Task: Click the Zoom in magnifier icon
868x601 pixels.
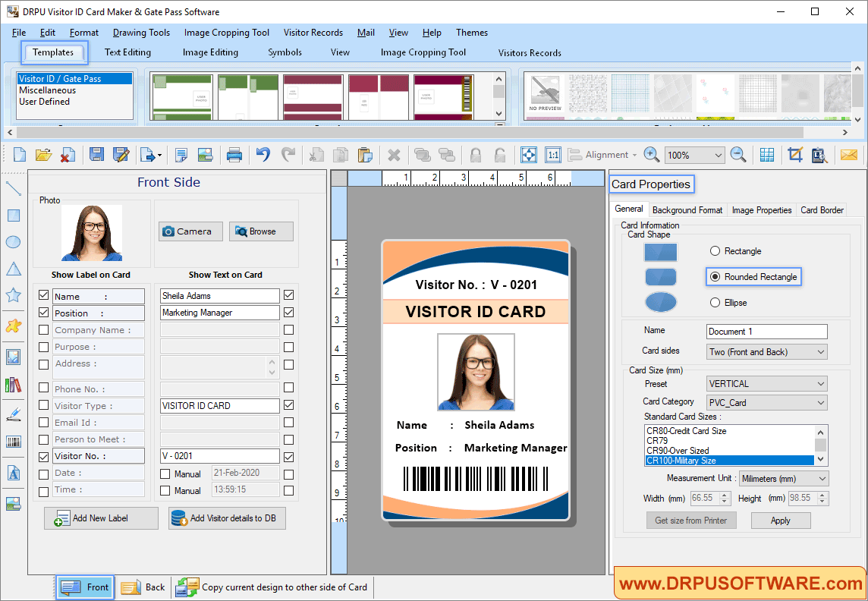Action: [652, 155]
